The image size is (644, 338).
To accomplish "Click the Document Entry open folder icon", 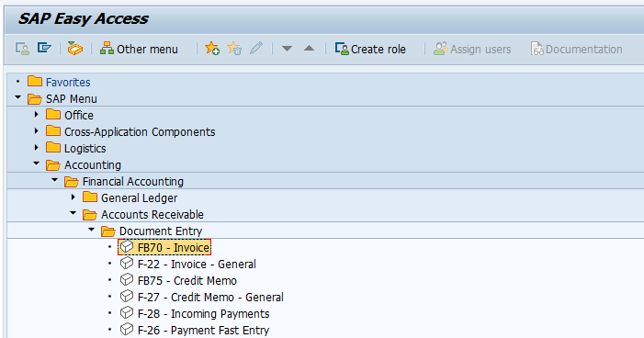I will (x=108, y=231).
